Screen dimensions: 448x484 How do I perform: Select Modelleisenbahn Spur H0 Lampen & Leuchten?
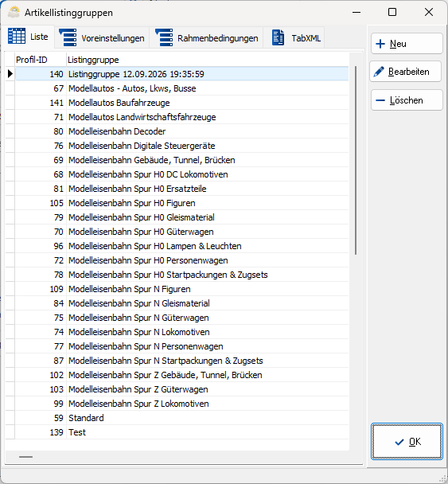181,246
